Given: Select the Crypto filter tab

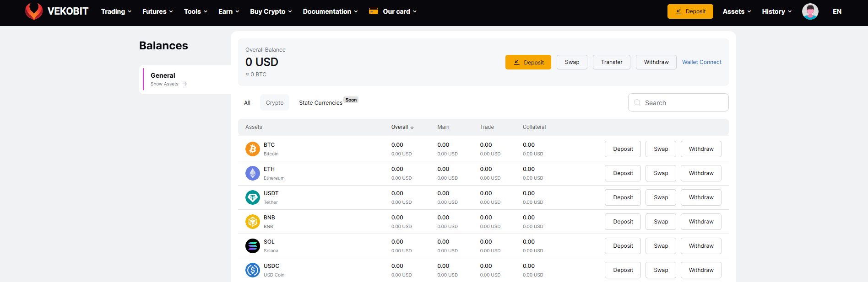Looking at the screenshot, I should (275, 103).
